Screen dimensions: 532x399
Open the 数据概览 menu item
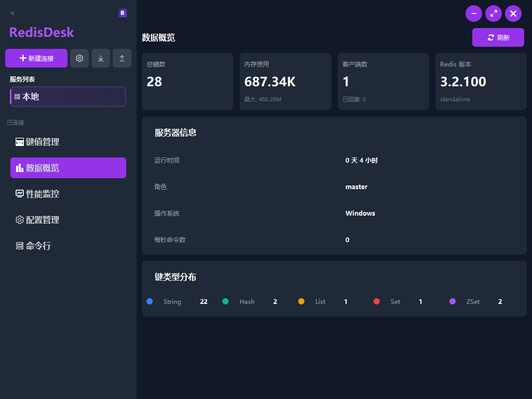pos(68,168)
